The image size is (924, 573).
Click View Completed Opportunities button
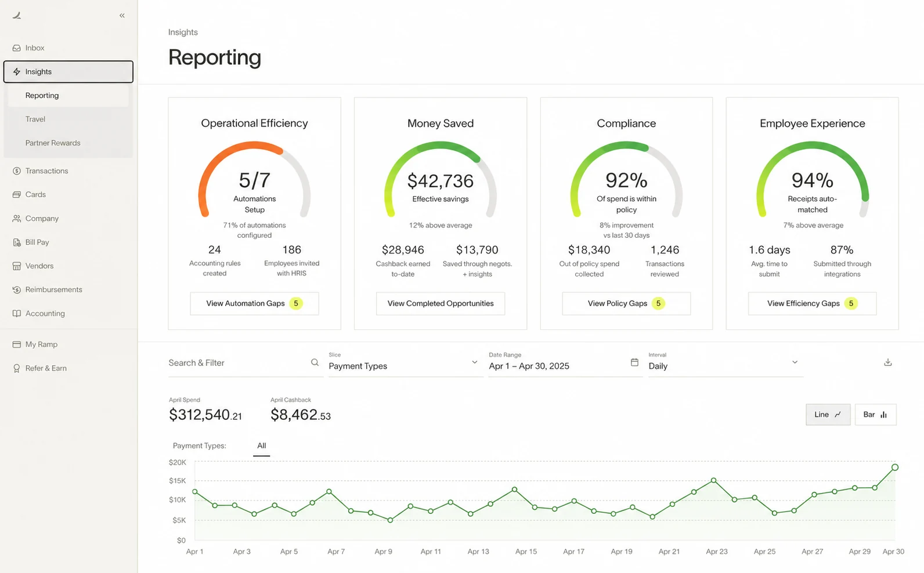(441, 303)
